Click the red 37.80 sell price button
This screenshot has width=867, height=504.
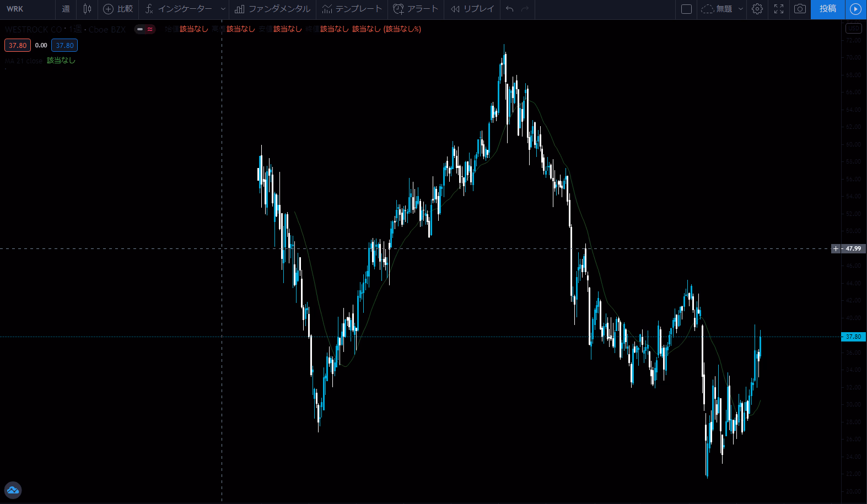[x=18, y=45]
